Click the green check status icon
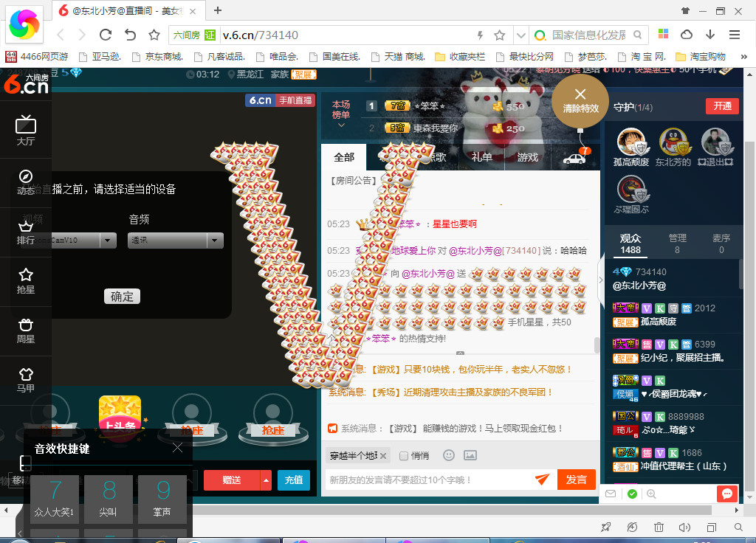The image size is (756, 543). (x=632, y=494)
